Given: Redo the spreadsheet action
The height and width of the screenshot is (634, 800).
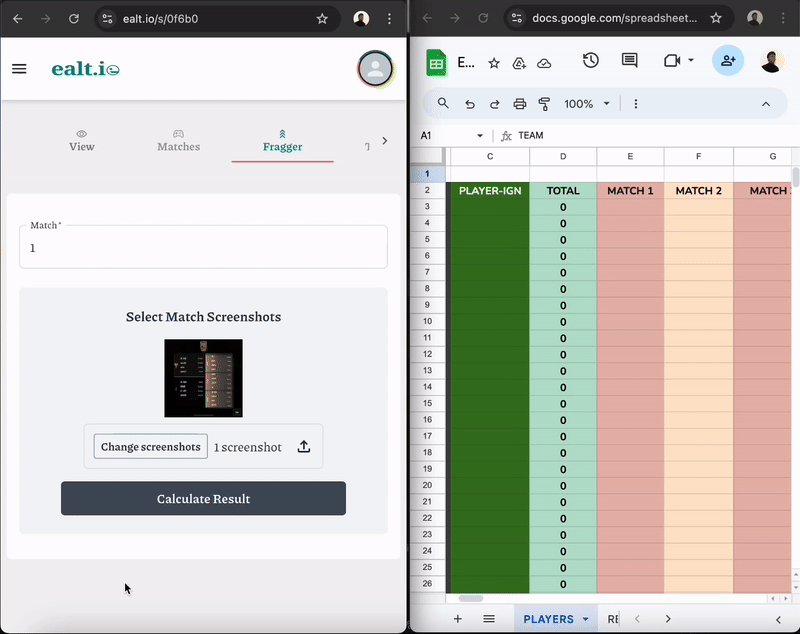Looking at the screenshot, I should pos(494,104).
